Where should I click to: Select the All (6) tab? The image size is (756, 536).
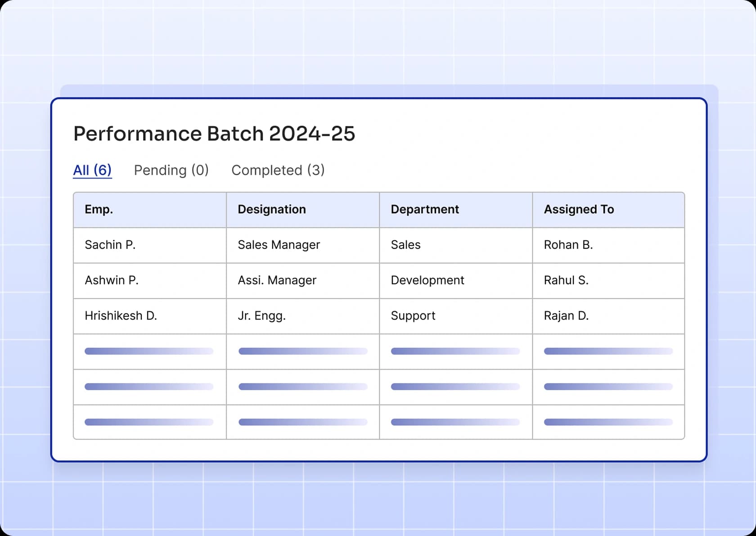tap(92, 170)
